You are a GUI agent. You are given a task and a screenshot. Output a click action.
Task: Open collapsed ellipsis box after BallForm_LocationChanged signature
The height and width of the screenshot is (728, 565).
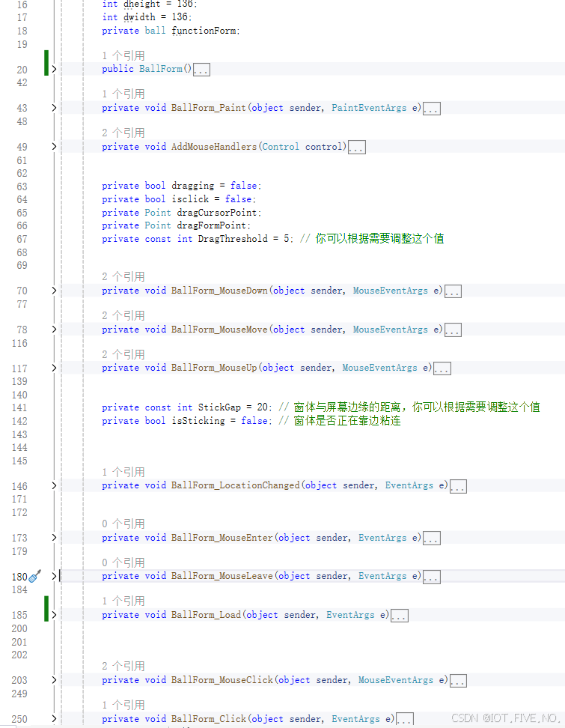pos(458,487)
